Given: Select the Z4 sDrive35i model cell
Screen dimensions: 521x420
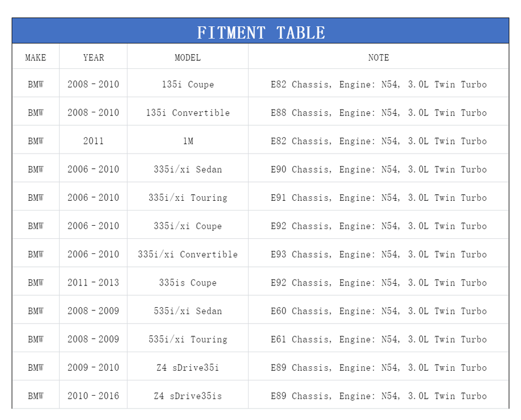Looking at the screenshot, I should pos(188,367).
